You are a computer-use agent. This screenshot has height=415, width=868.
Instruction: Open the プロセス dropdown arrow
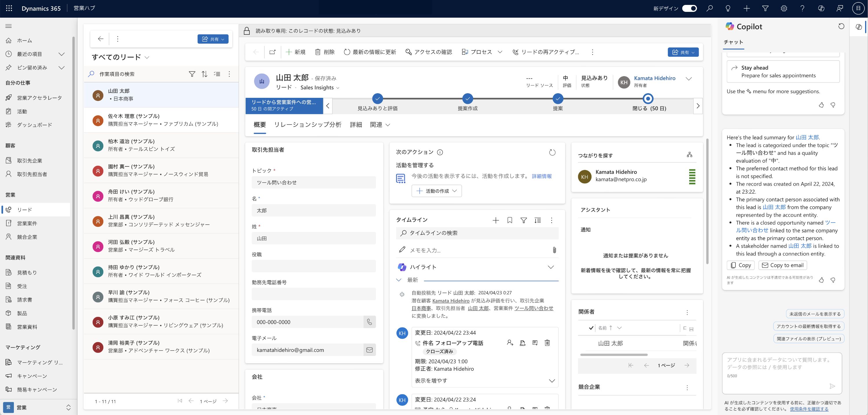(500, 52)
